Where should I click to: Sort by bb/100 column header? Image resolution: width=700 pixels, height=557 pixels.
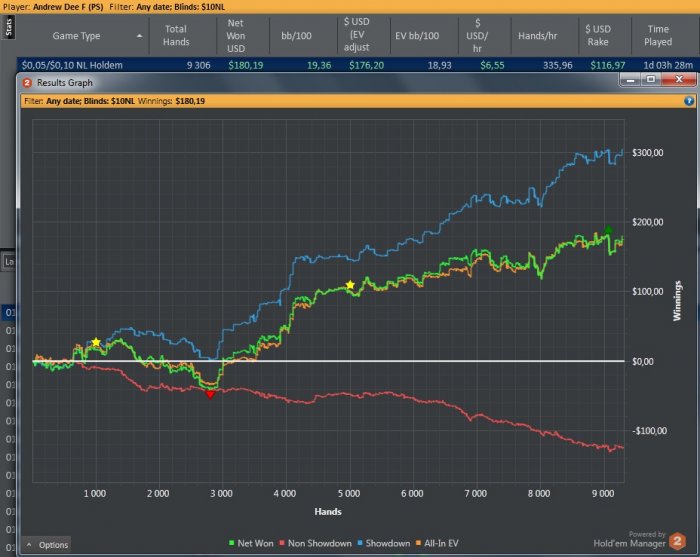click(294, 36)
